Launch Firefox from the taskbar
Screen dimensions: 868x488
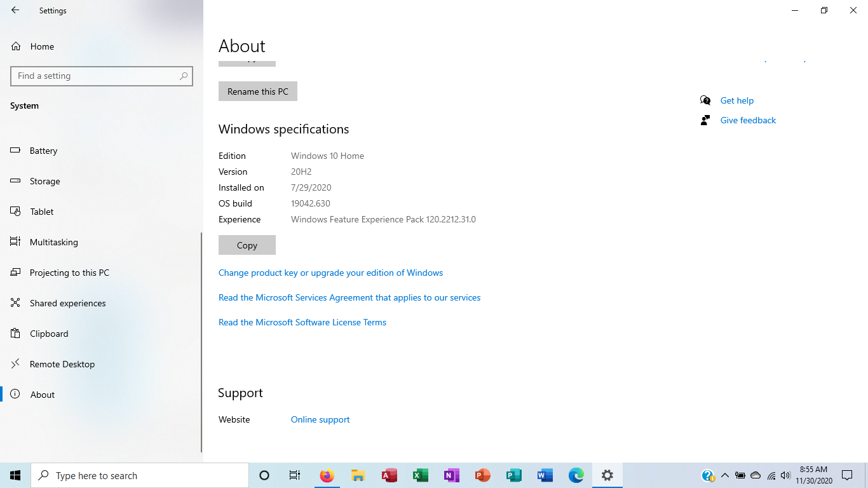point(327,475)
